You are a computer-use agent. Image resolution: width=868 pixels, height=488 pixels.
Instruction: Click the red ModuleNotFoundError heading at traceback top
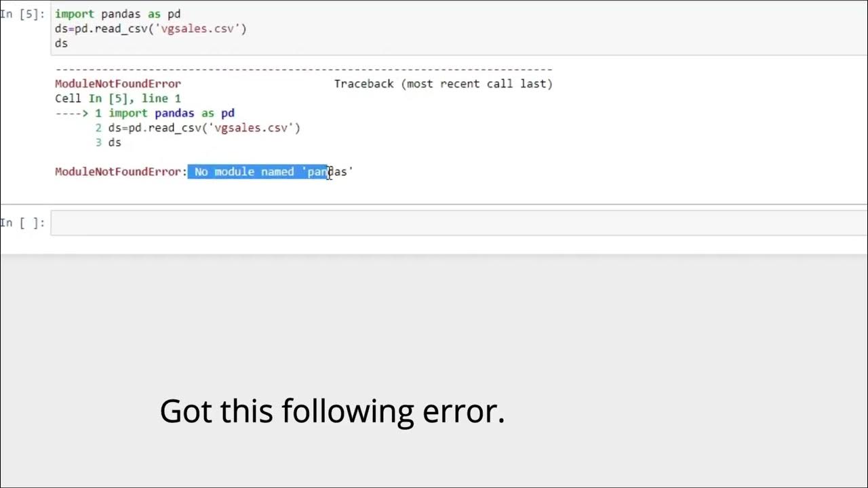click(118, 84)
